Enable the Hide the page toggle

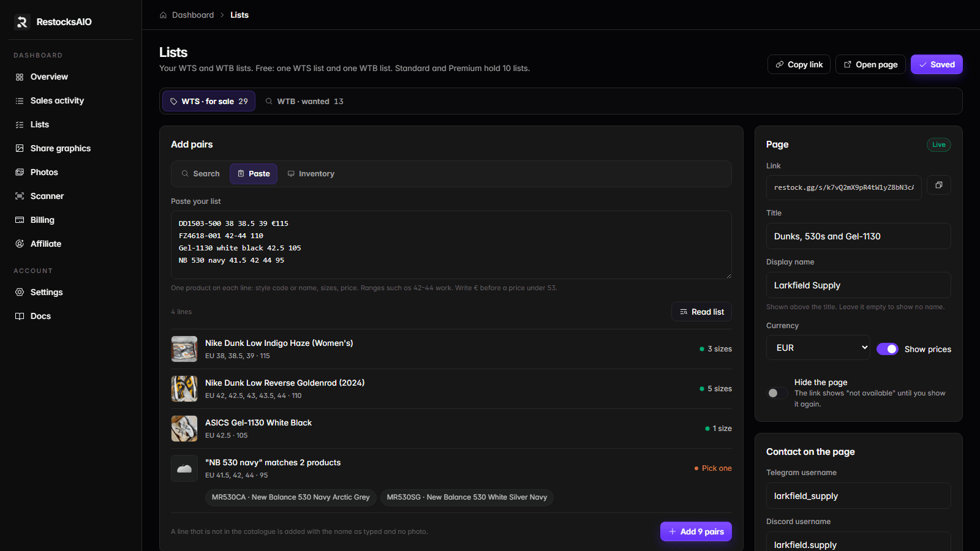777,393
